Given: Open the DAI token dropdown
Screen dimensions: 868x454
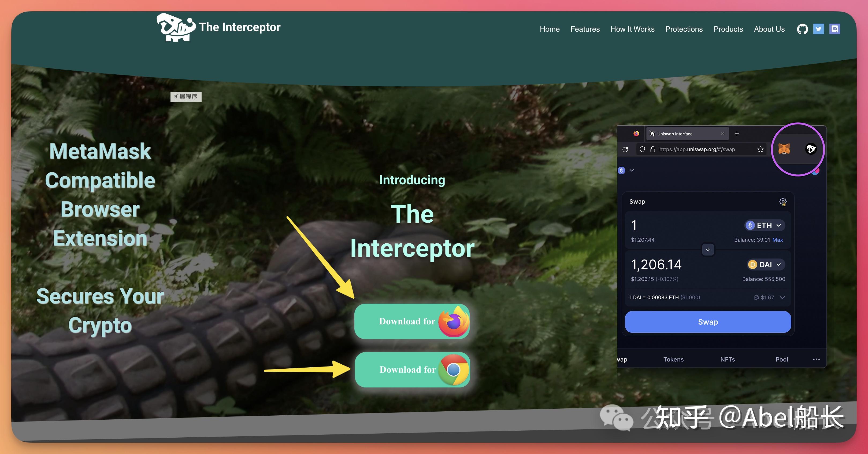Looking at the screenshot, I should pos(766,265).
